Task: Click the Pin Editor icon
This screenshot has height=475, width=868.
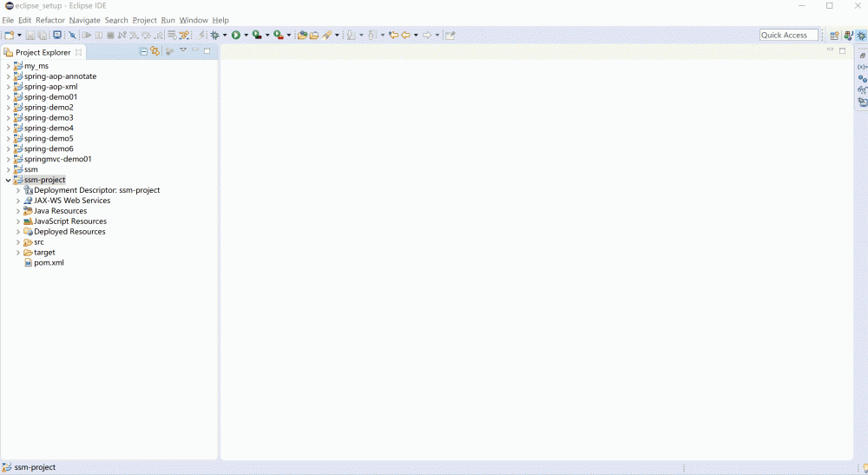Action: point(450,35)
